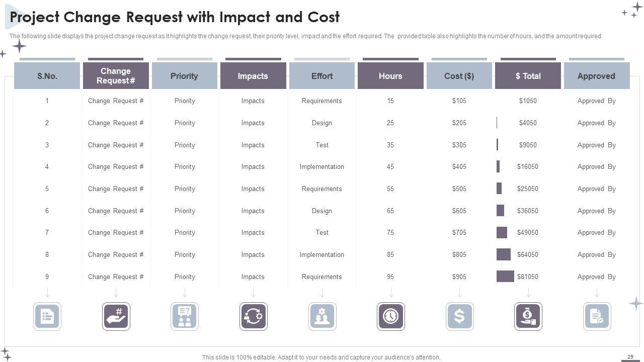Image resolution: width=644 pixels, height=362 pixels.
Task: Click the slide number 29
Action: click(x=630, y=356)
